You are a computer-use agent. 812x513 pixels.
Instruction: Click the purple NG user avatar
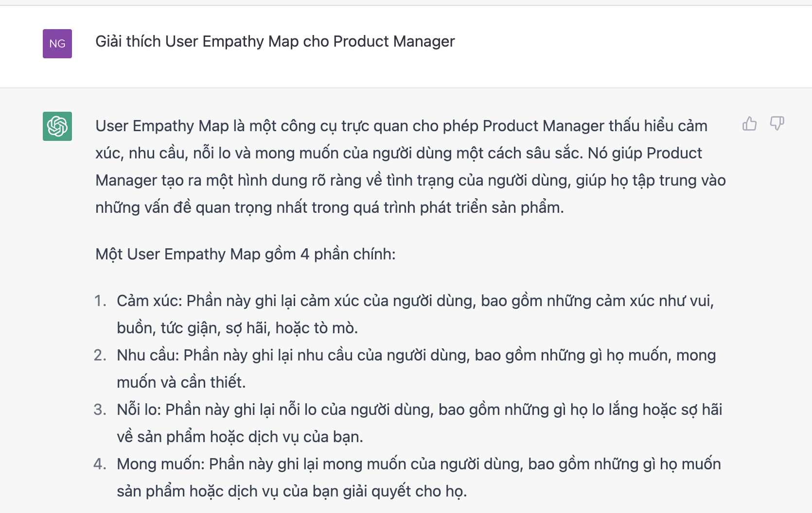pos(57,44)
